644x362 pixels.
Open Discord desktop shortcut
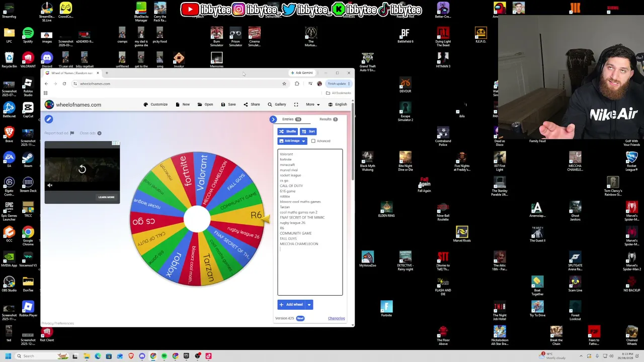pyautogui.click(x=47, y=60)
